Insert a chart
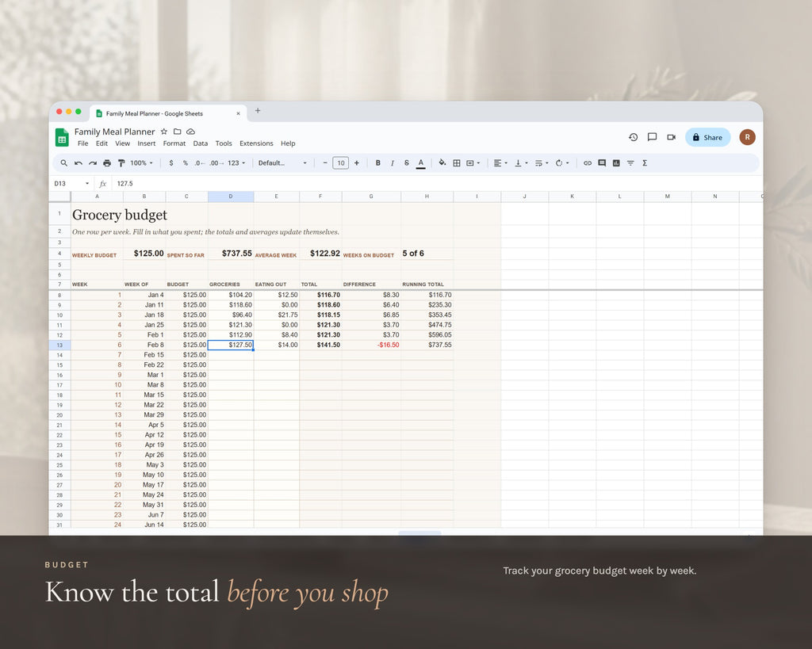This screenshot has height=649, width=812. (x=616, y=163)
